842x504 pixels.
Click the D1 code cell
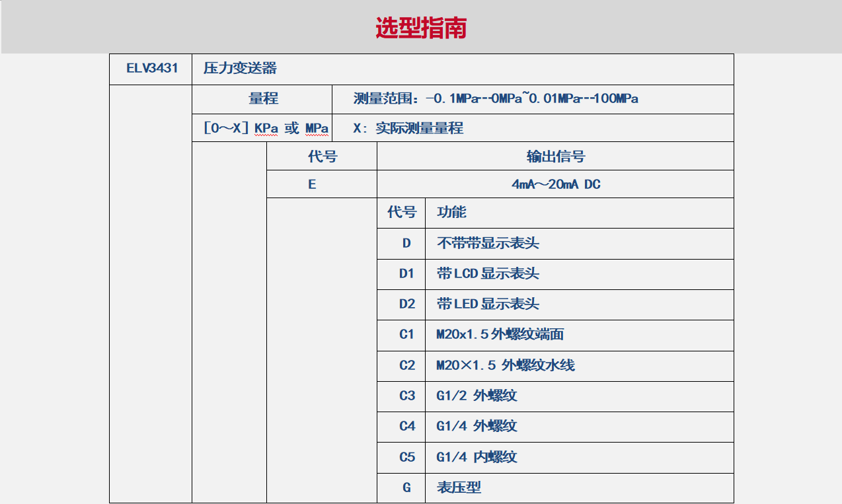406,273
